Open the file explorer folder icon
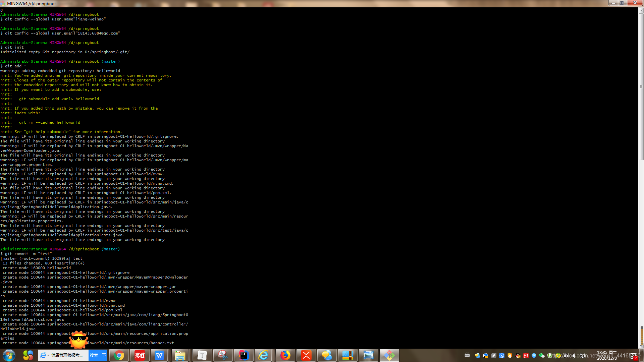The height and width of the screenshot is (362, 644). tap(180, 355)
